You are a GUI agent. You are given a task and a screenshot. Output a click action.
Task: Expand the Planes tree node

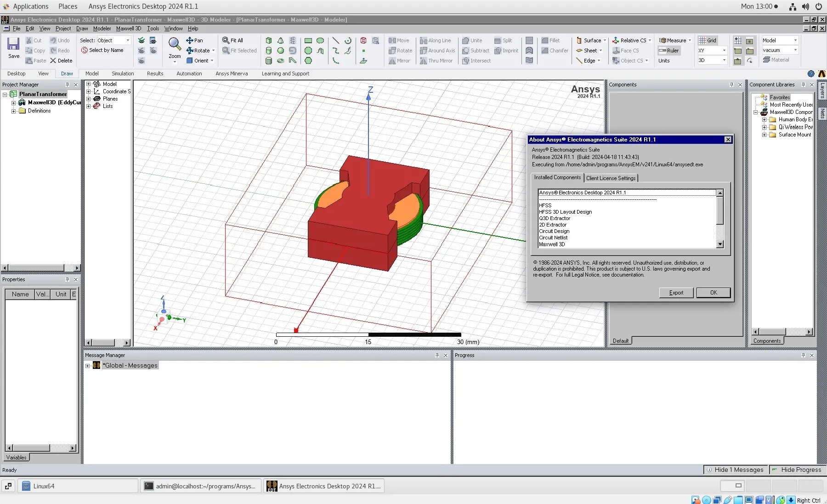click(x=89, y=99)
